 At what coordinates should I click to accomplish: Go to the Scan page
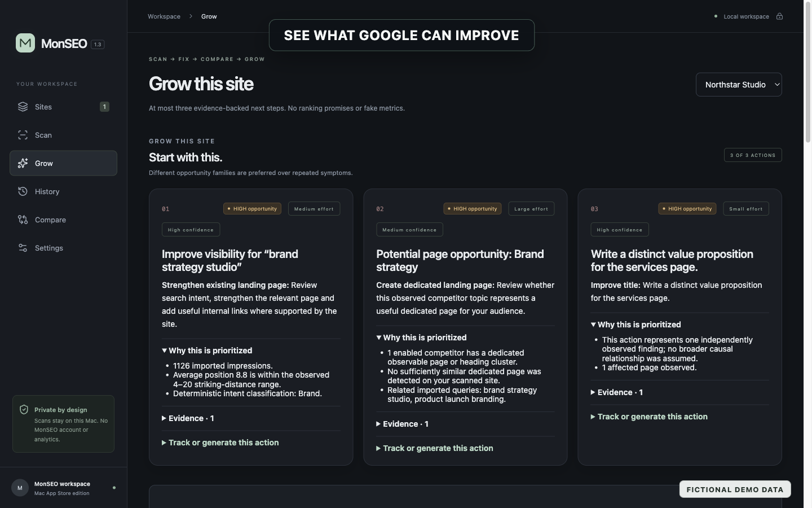coord(63,135)
